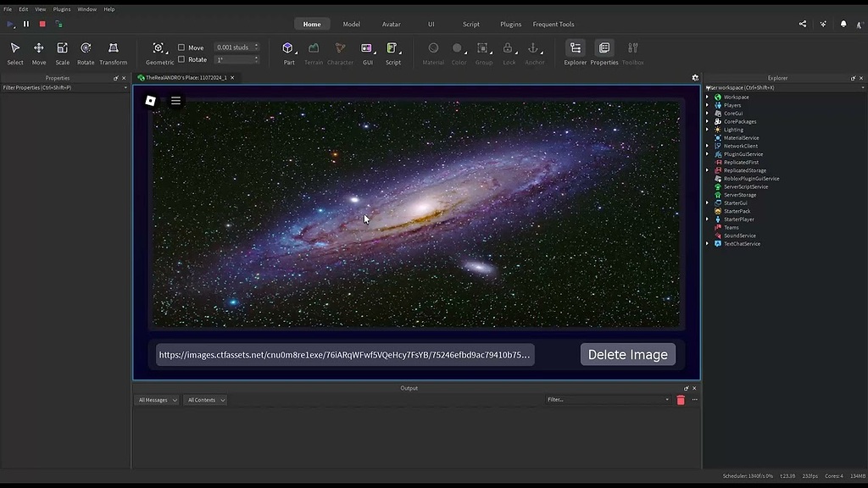The width and height of the screenshot is (868, 488).
Task: Open the hamburger menu in viewport
Action: [x=175, y=101]
